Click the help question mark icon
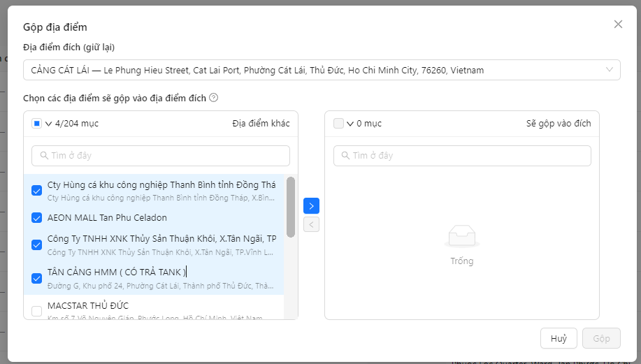 [213, 98]
